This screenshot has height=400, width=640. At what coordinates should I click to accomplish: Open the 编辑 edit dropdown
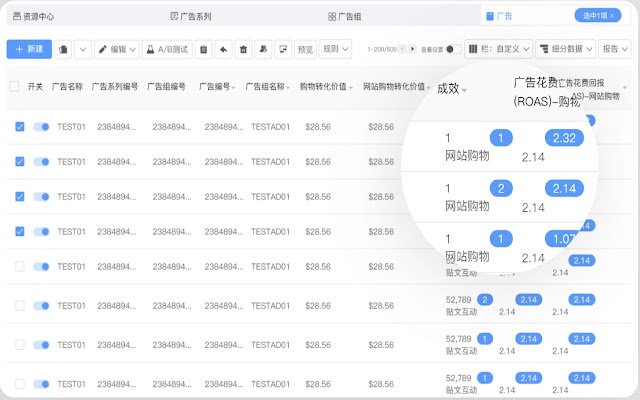[x=117, y=49]
